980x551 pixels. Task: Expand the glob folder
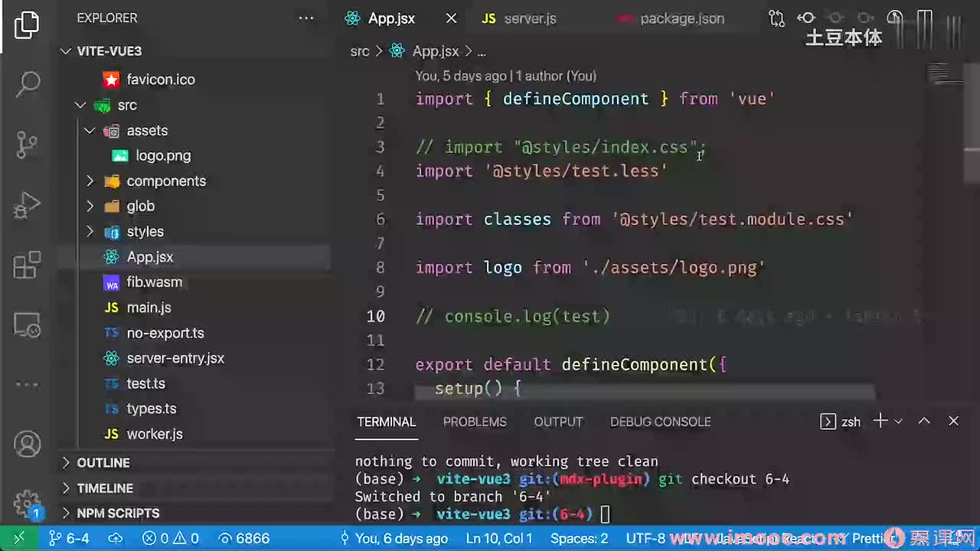point(90,207)
